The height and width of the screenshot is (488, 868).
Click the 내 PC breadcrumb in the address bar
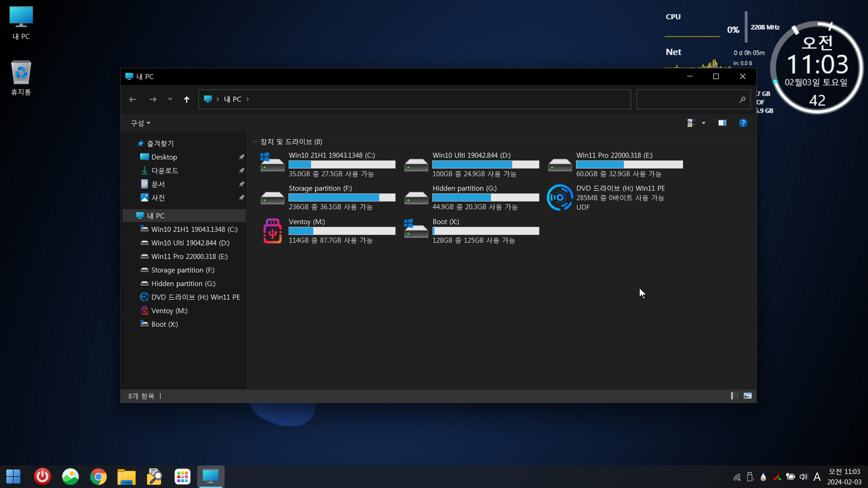tap(232, 99)
